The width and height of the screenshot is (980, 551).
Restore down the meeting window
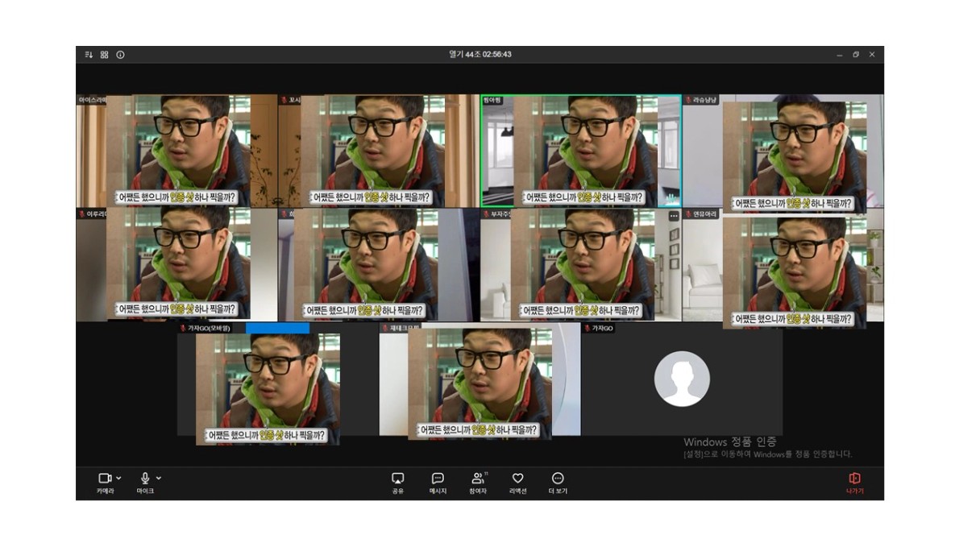coord(856,55)
